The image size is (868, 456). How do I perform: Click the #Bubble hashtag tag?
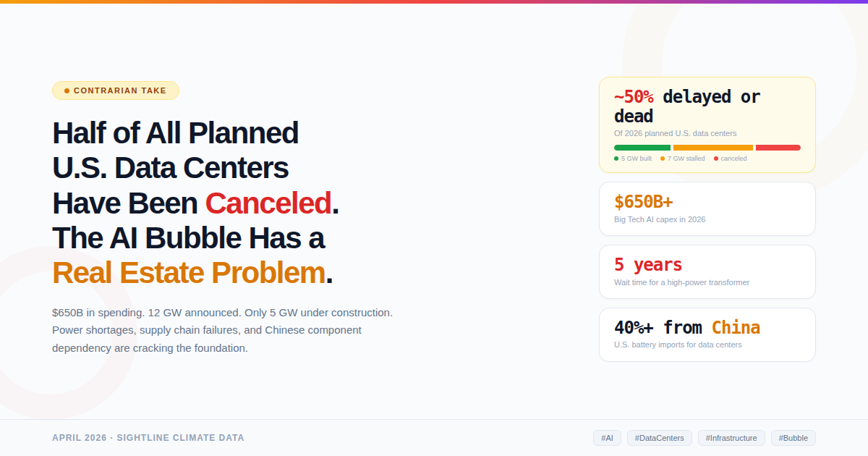793,438
